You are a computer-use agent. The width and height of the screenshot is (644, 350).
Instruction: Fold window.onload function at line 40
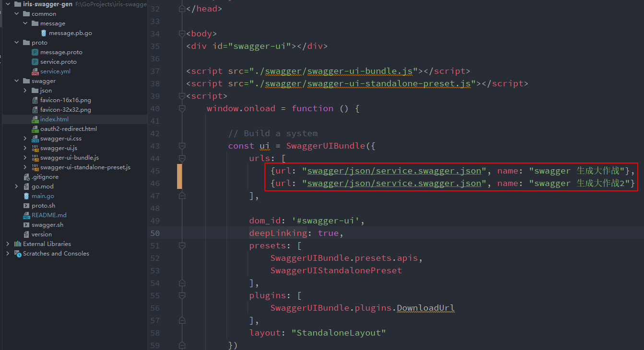(182, 108)
